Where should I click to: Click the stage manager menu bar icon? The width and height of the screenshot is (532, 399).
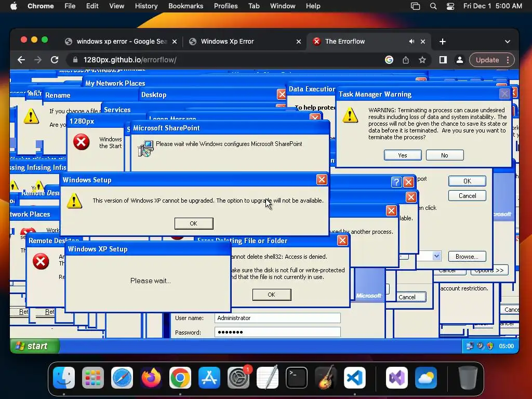415,6
